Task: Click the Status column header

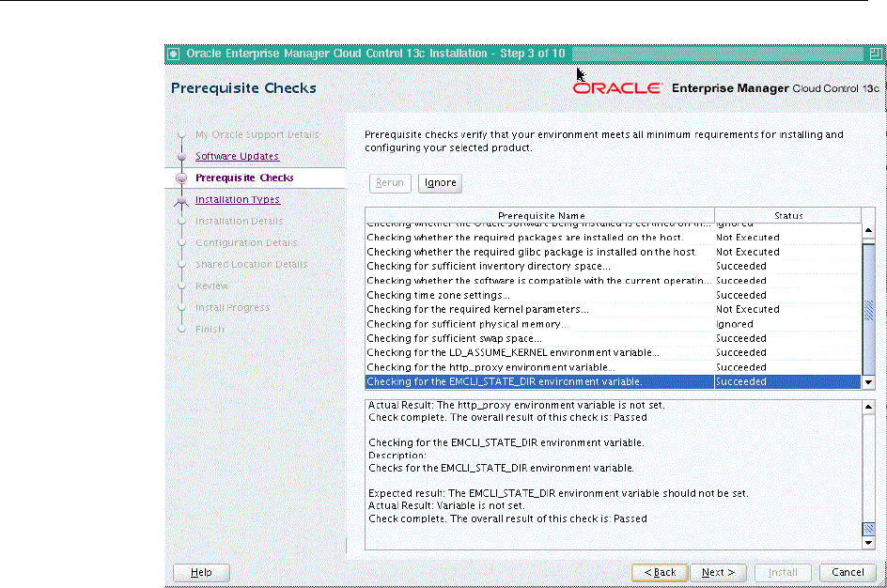Action: click(x=788, y=215)
